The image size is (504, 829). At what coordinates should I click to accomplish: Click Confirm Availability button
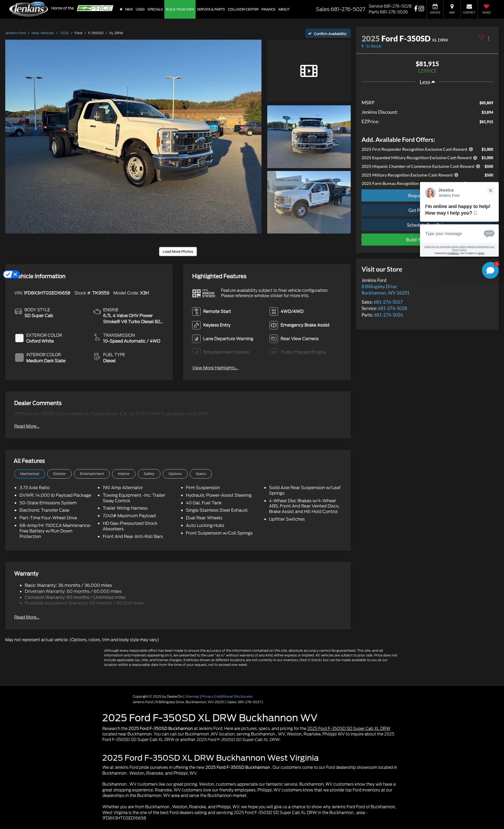pos(328,33)
